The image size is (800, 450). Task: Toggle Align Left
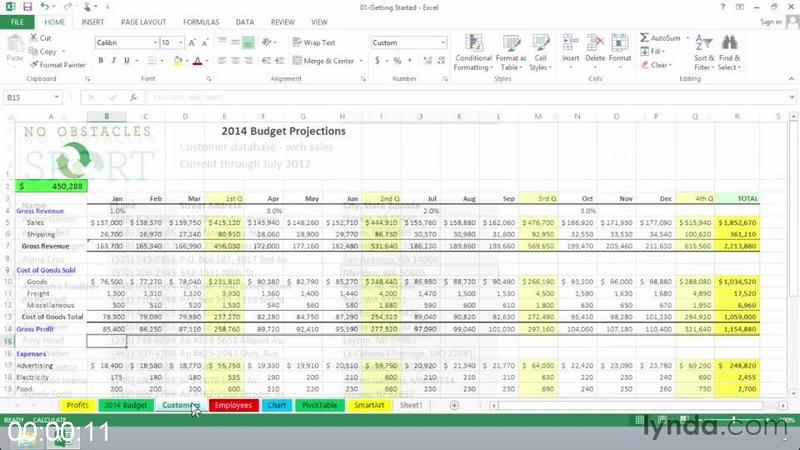[222, 61]
